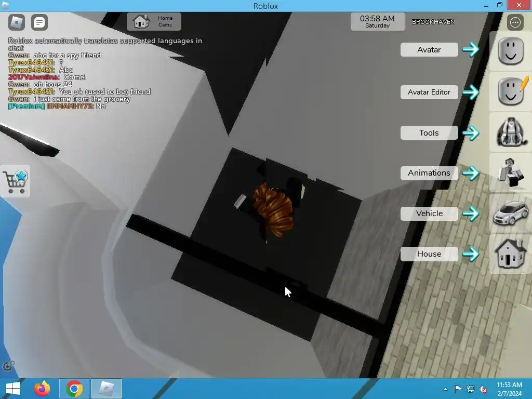Select the Roblox taskbar icon
Screen dimensions: 532x399
tap(106, 389)
